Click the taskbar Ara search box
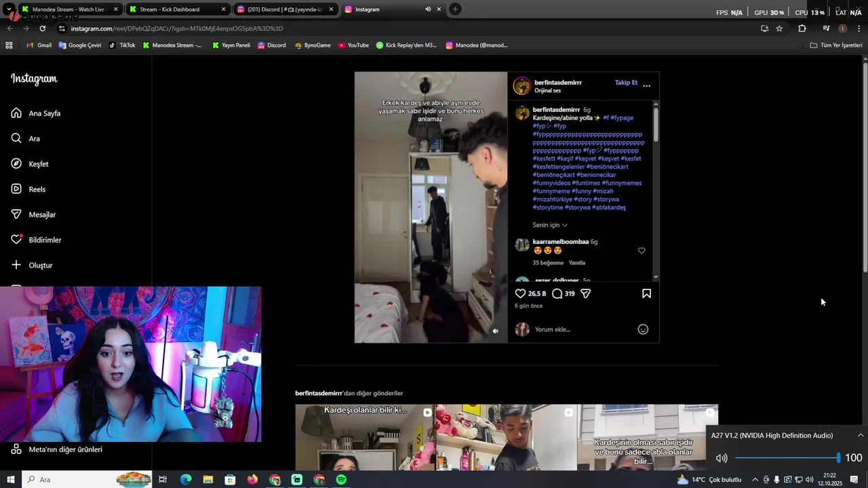Viewport: 868px width, 488px height. [88, 480]
